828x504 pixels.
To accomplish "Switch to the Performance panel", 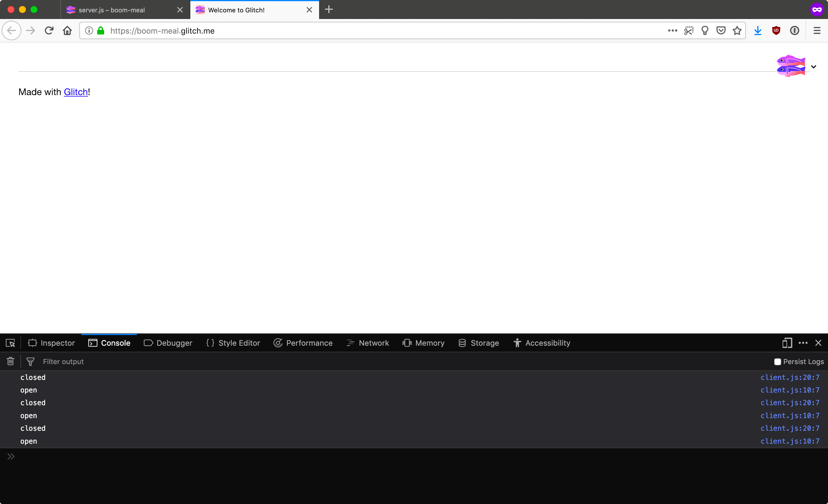I will pyautogui.click(x=303, y=343).
